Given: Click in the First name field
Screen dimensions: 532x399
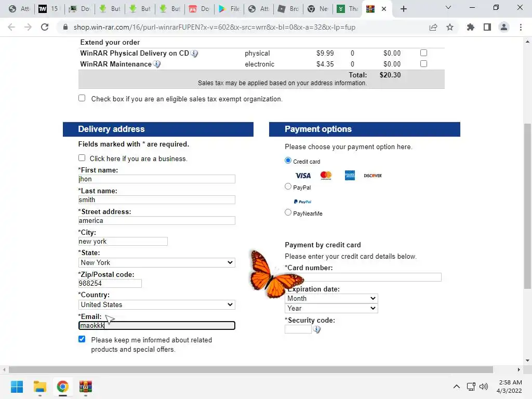Looking at the screenshot, I should click(x=157, y=179).
